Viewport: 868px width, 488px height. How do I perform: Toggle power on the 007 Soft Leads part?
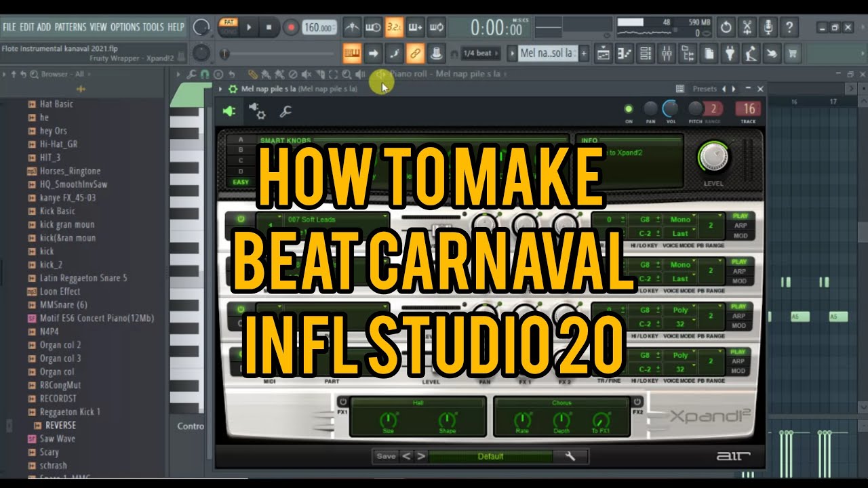240,219
